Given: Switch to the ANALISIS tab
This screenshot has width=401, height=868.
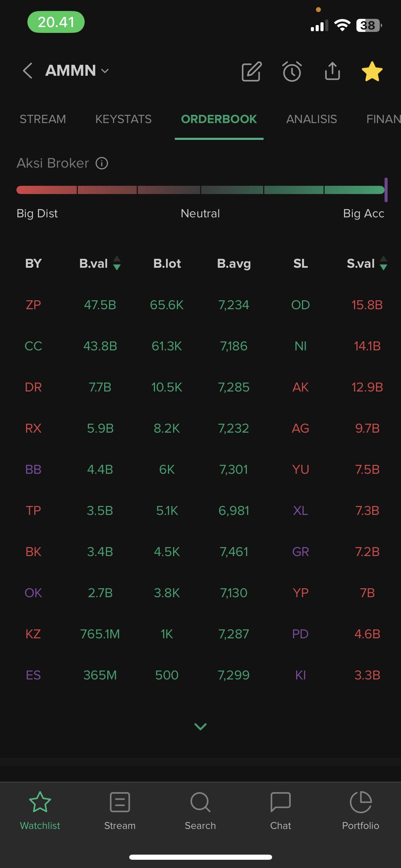Looking at the screenshot, I should [x=312, y=119].
